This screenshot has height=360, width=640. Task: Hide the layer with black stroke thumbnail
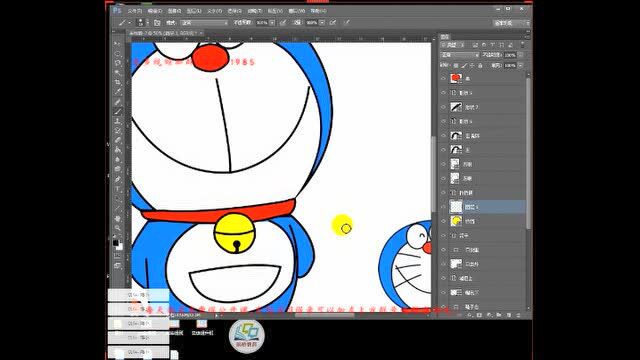tap(444, 107)
